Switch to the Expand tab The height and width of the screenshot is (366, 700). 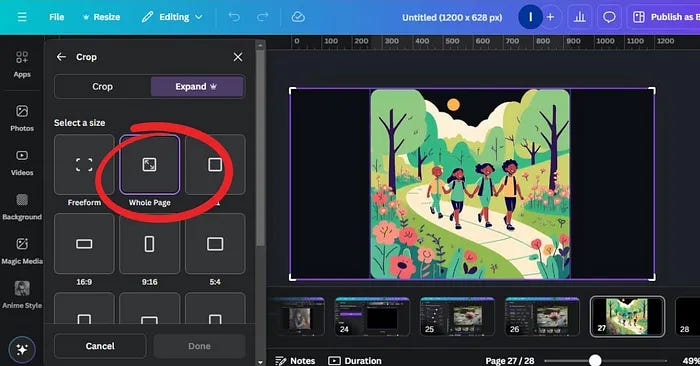[197, 87]
